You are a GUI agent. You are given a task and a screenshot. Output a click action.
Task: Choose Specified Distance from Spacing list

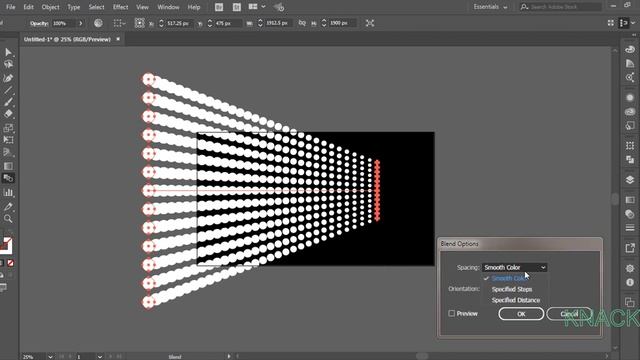pyautogui.click(x=516, y=300)
